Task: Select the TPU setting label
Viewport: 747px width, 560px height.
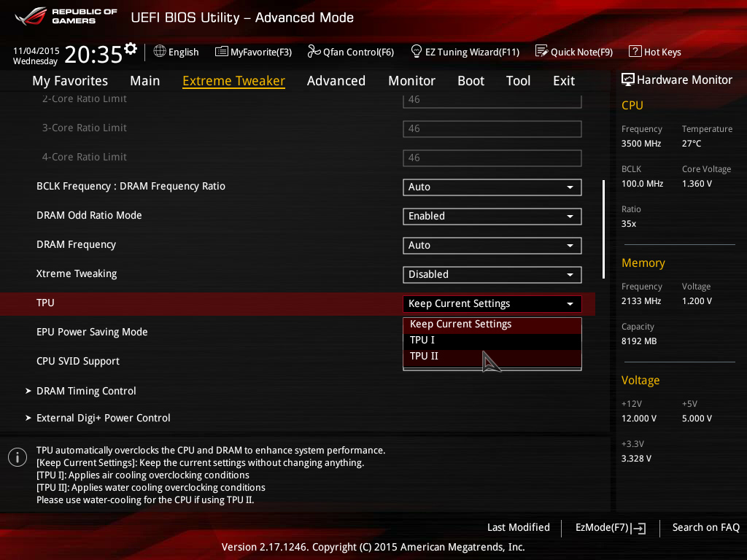Action: [x=45, y=303]
